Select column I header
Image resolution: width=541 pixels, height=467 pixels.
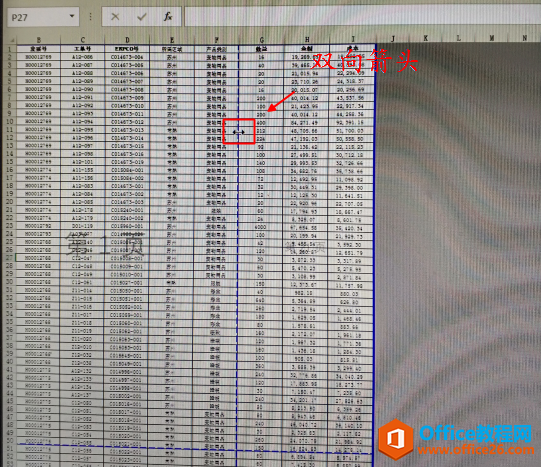point(353,39)
